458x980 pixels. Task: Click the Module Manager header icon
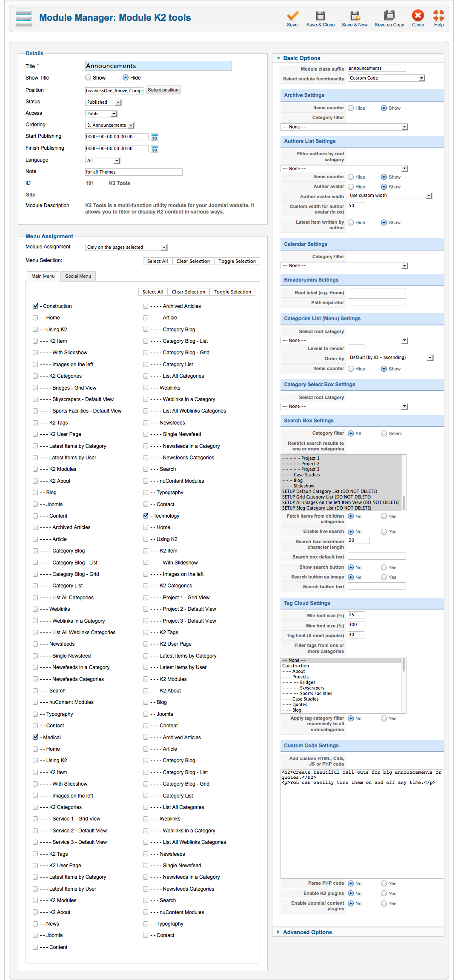pyautogui.click(x=24, y=18)
